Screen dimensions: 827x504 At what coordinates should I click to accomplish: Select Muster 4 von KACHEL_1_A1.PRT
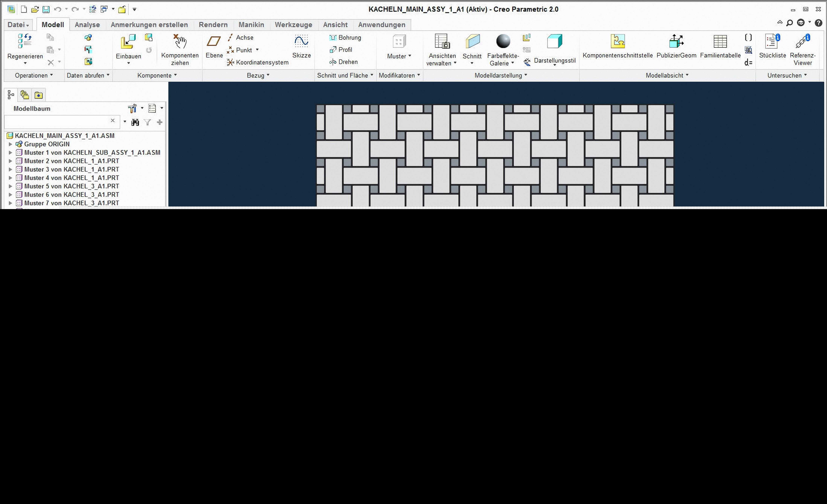click(x=71, y=178)
